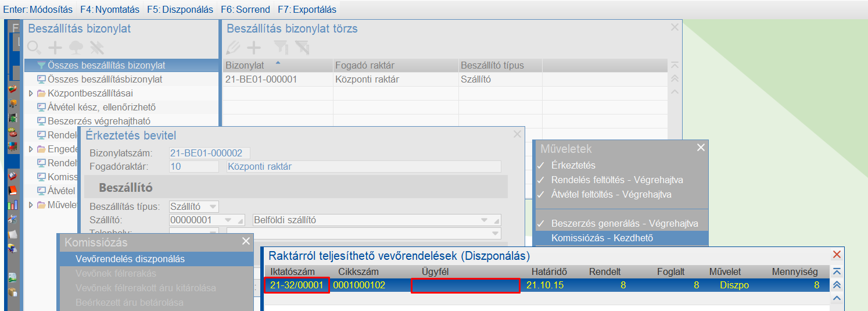This screenshot has height=311, width=868.
Task: Click the tree icon in Beszállítás bizonylat toolbar
Action: [x=76, y=48]
